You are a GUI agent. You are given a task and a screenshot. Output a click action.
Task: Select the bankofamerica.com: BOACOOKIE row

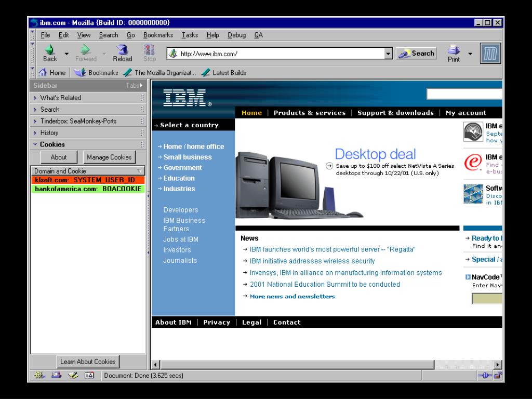pyautogui.click(x=88, y=189)
